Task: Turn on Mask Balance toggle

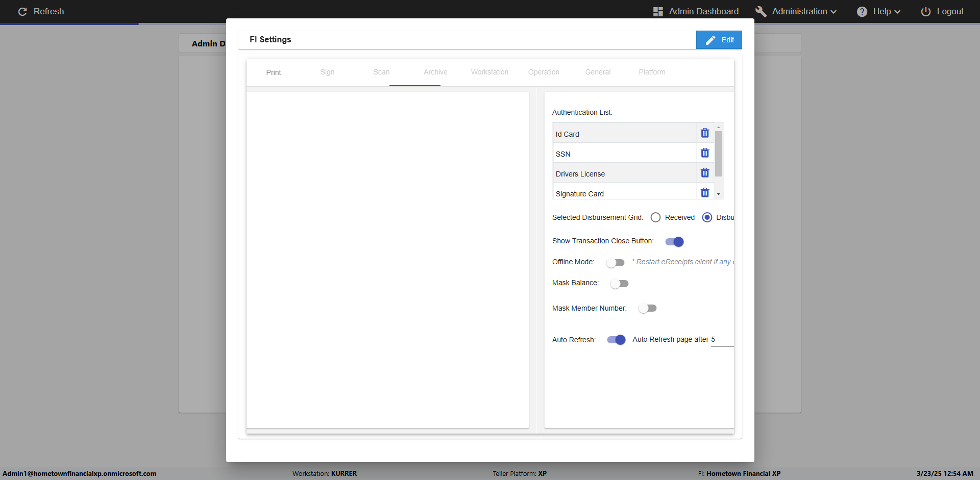Action: point(619,284)
